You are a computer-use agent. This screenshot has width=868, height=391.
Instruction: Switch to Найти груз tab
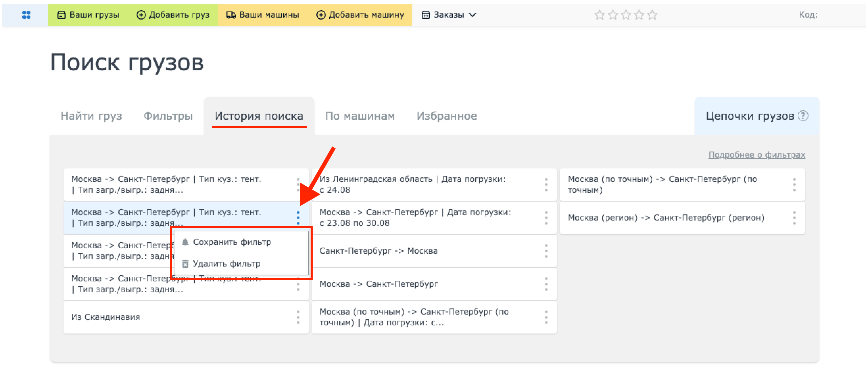click(x=91, y=116)
